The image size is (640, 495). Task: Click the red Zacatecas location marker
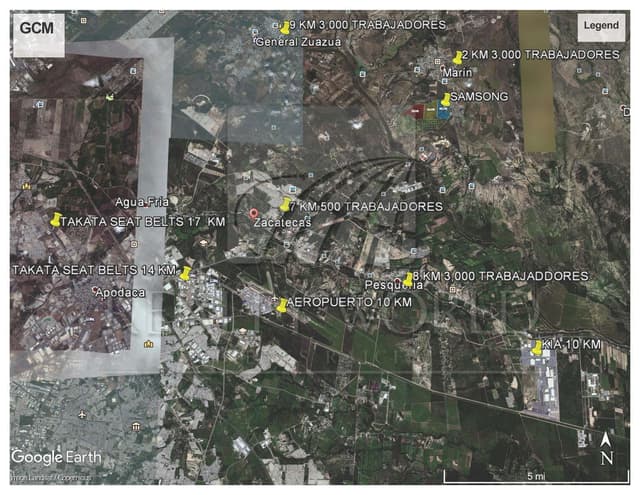(x=254, y=213)
